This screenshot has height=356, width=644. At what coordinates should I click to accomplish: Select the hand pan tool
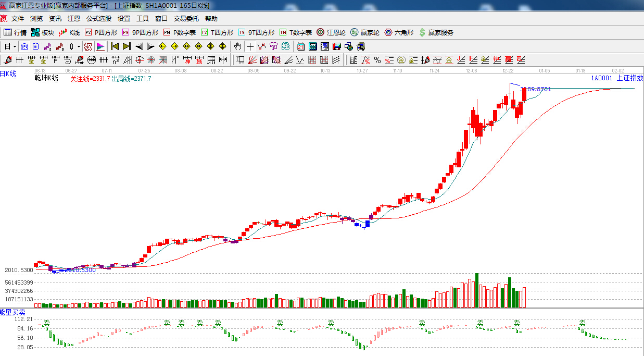[238, 46]
